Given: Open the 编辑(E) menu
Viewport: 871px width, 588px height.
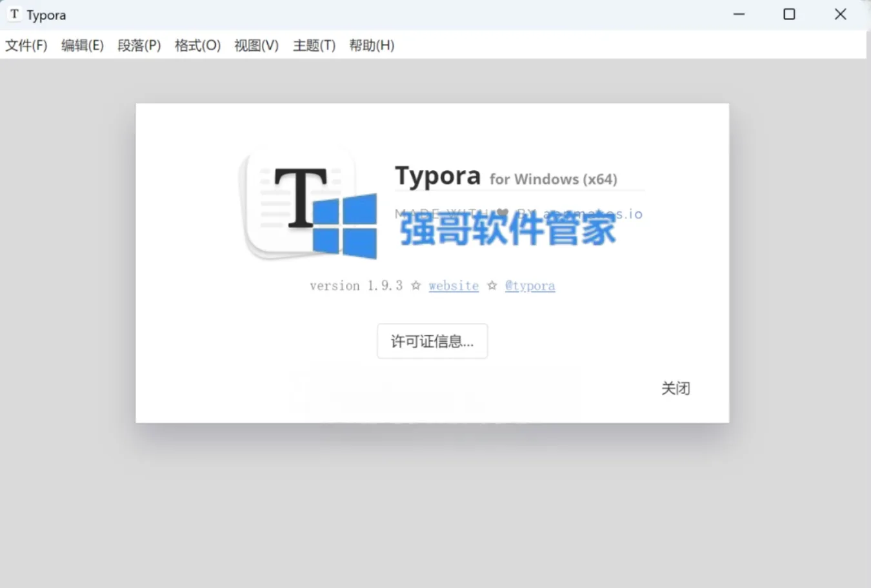Looking at the screenshot, I should tap(83, 45).
